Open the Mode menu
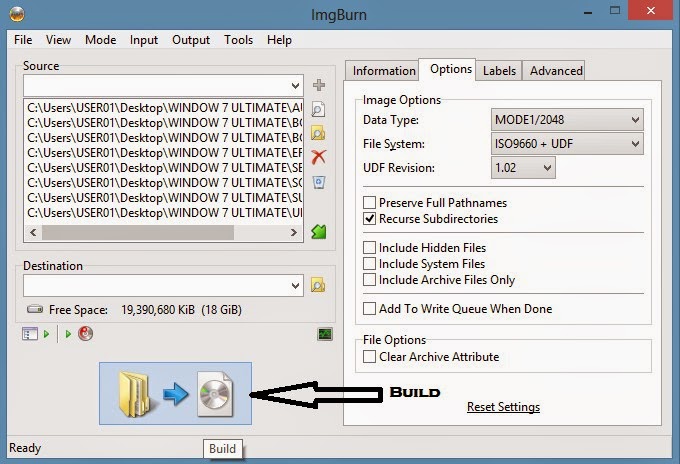Image resolution: width=680 pixels, height=464 pixels. point(101,40)
